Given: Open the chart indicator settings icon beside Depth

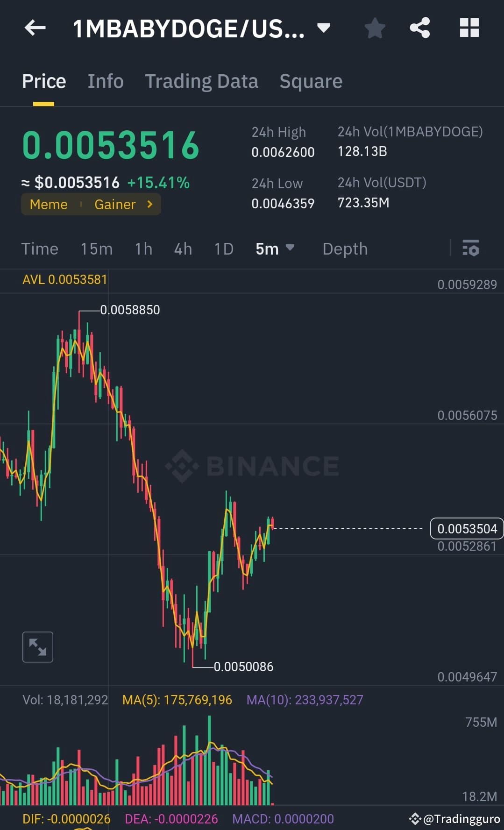Looking at the screenshot, I should point(471,249).
